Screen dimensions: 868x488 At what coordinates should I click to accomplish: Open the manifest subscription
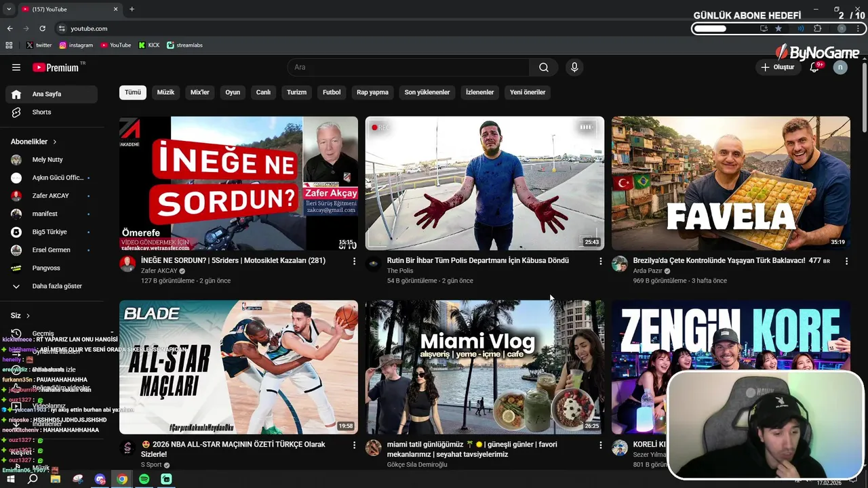coord(52,213)
